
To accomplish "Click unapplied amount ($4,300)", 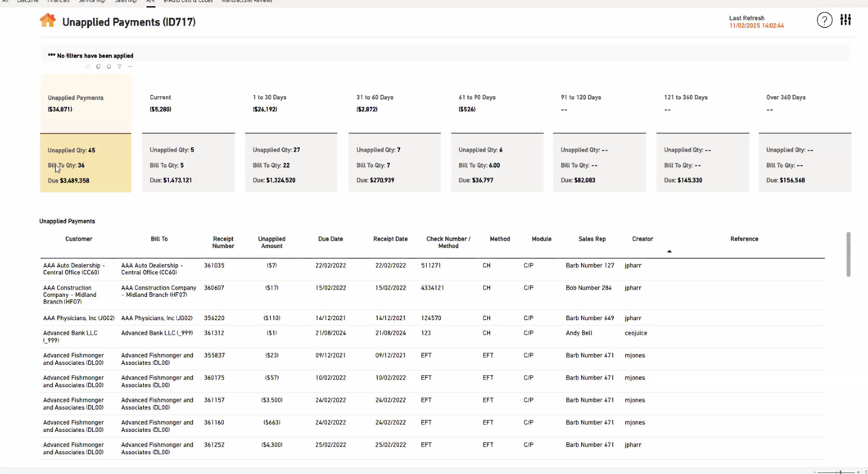I will pos(272,445).
